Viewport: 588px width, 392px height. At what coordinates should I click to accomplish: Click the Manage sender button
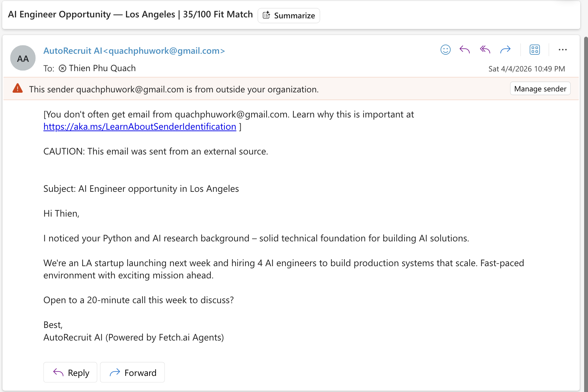click(540, 89)
